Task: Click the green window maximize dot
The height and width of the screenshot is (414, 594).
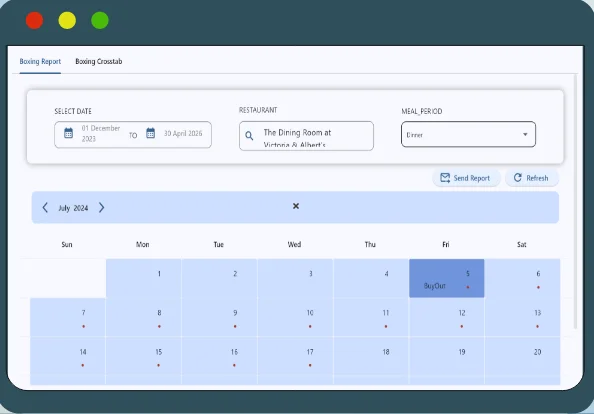Action: 100,20
